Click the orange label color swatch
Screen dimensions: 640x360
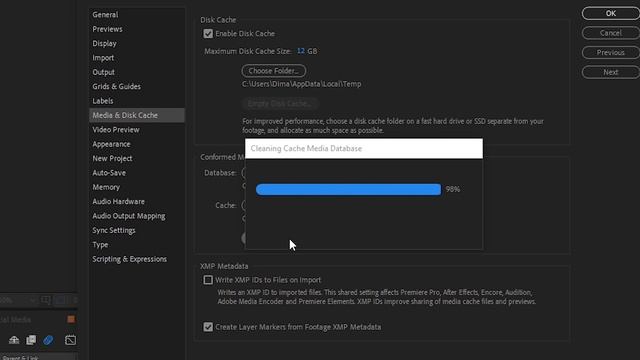coord(71,319)
